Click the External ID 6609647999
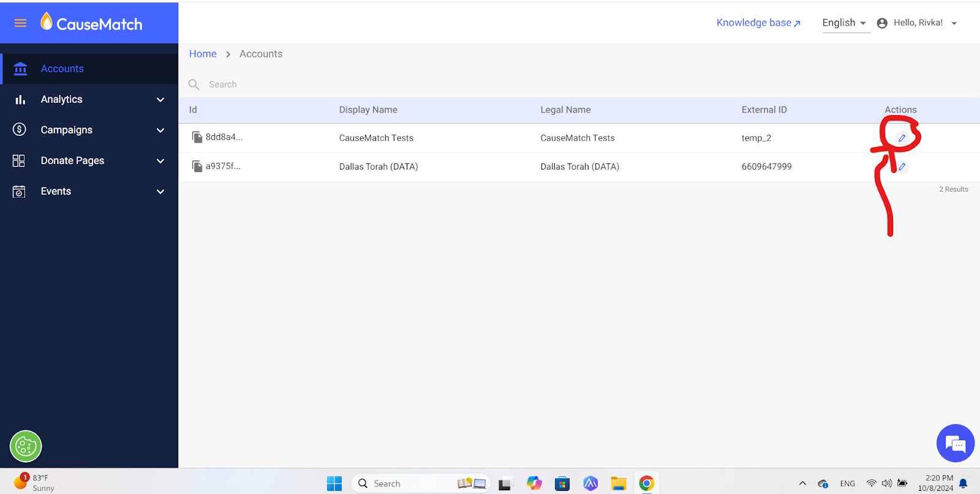The height and width of the screenshot is (494, 980). (x=766, y=167)
